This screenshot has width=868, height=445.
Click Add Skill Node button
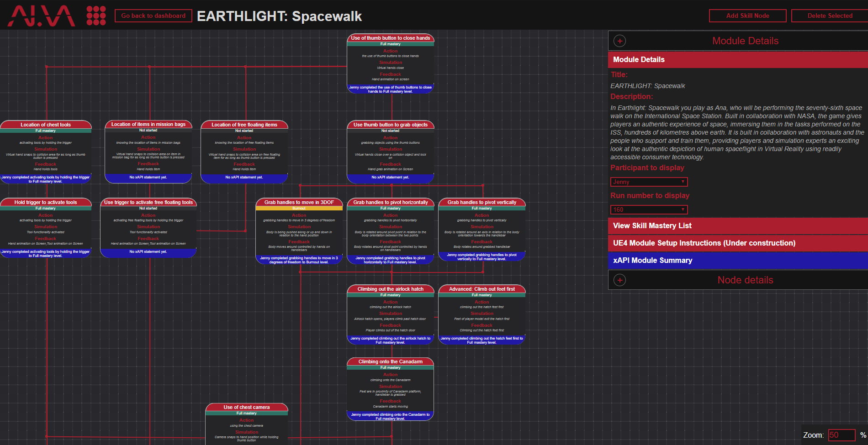(747, 16)
